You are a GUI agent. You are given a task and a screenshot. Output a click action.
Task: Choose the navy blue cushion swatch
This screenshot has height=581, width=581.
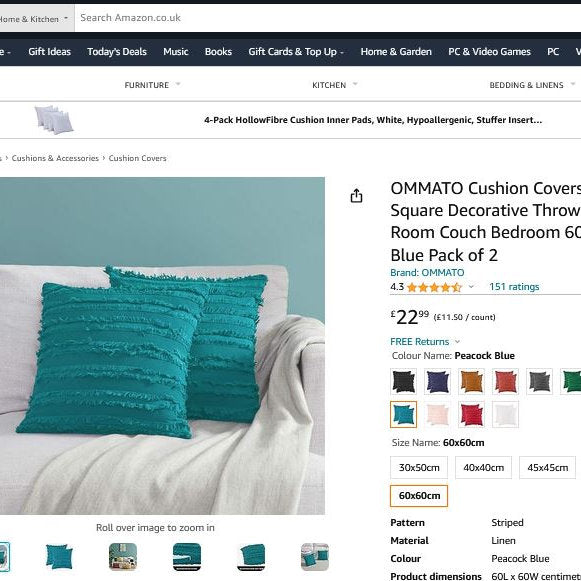(438, 381)
